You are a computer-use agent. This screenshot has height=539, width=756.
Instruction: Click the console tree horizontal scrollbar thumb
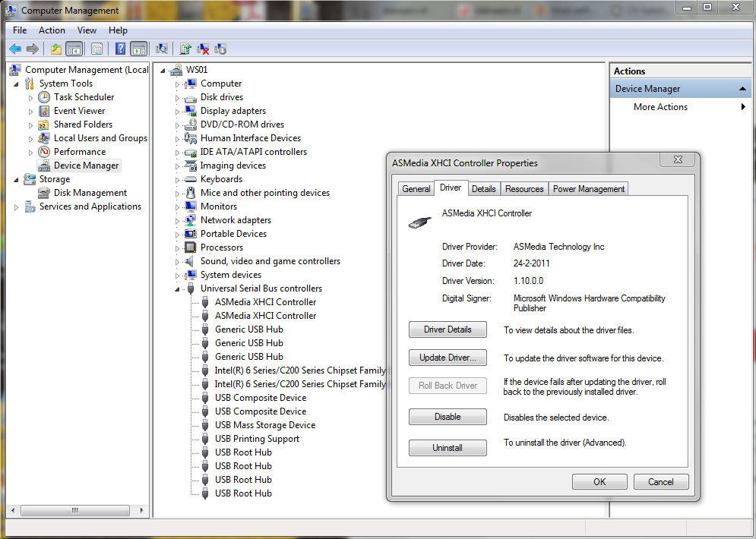coord(75,510)
